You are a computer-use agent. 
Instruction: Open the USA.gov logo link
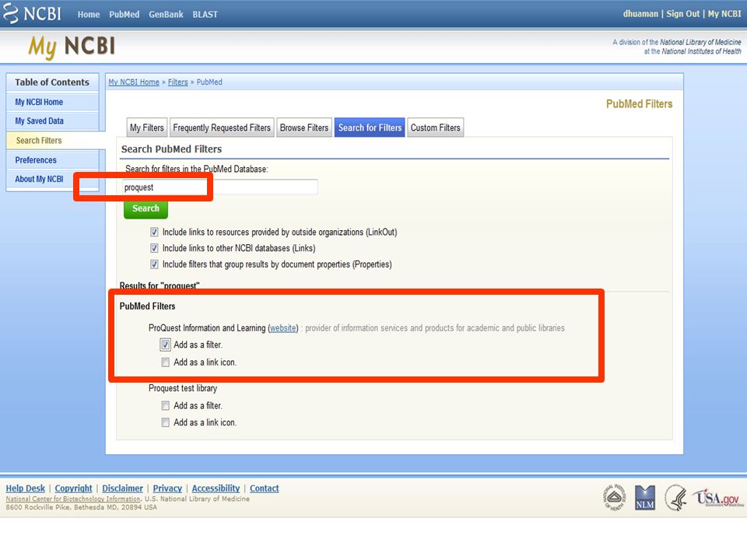pos(718,498)
